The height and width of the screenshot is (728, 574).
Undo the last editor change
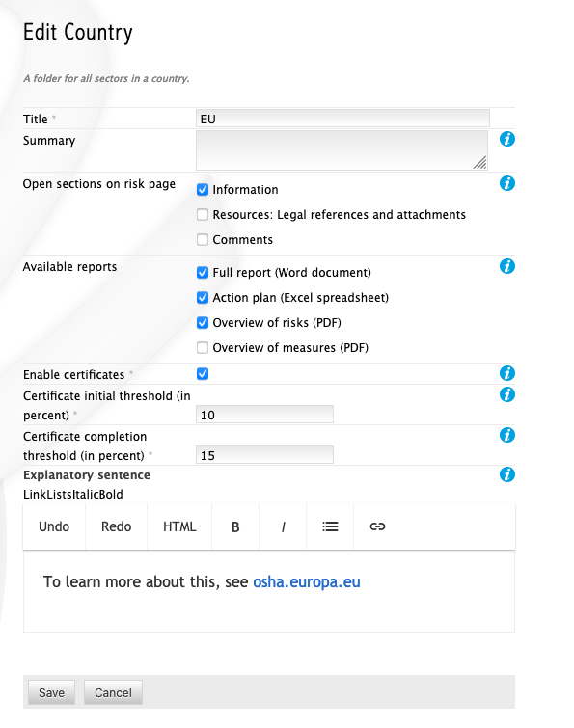click(x=54, y=526)
